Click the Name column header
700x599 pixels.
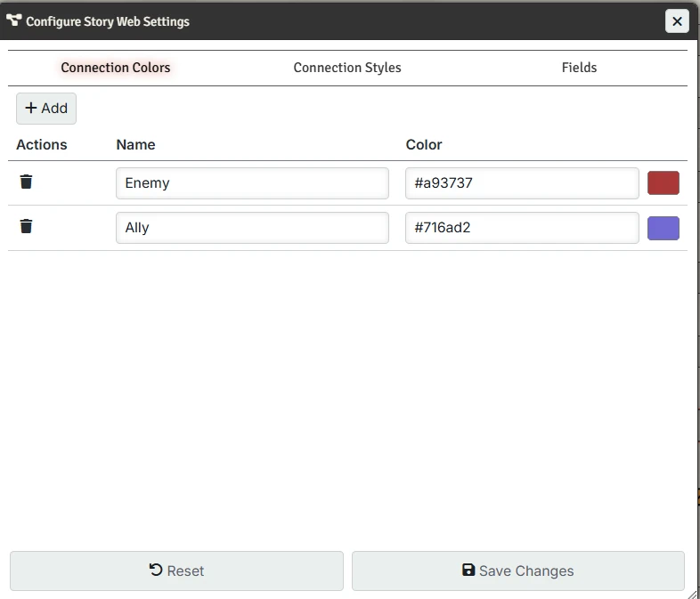[135, 144]
